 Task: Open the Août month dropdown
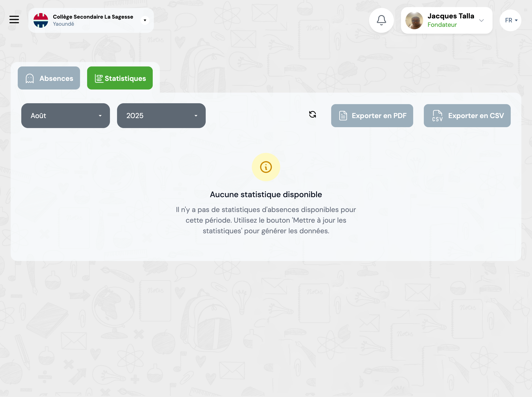point(65,116)
